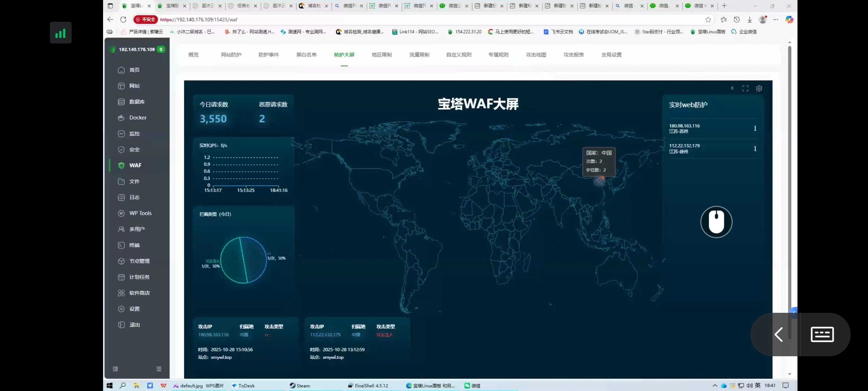The height and width of the screenshot is (391, 868).
Task: Add page to favorites with the star icon
Action: click(708, 20)
